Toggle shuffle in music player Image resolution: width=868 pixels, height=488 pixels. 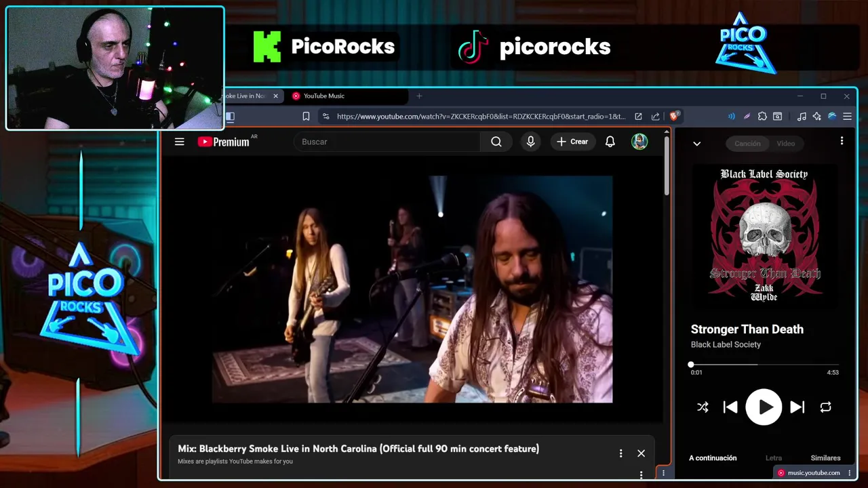(703, 407)
